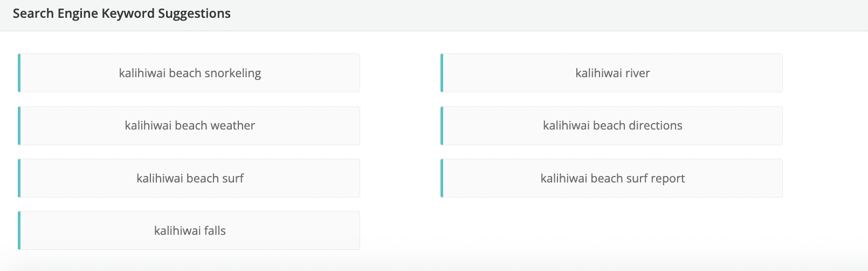Click the 'kalihiwai beach weather' suggestion
Image resolution: width=868 pixels, height=271 pixels.
[190, 125]
